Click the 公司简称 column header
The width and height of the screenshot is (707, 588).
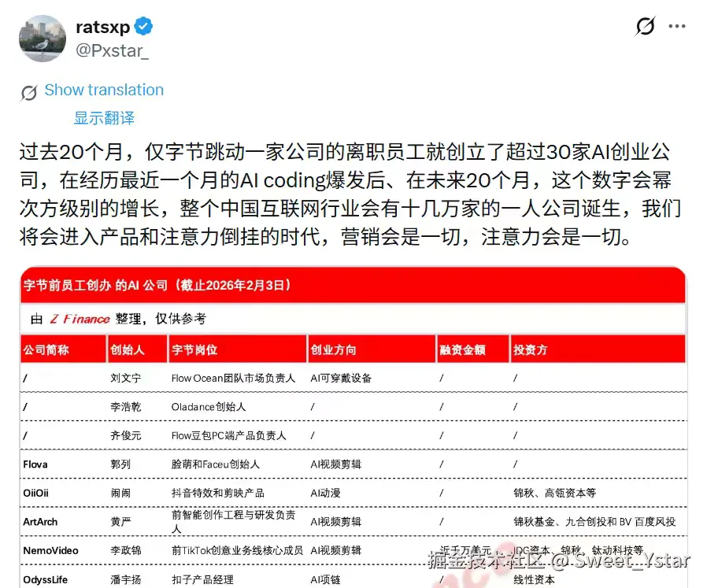(x=46, y=348)
